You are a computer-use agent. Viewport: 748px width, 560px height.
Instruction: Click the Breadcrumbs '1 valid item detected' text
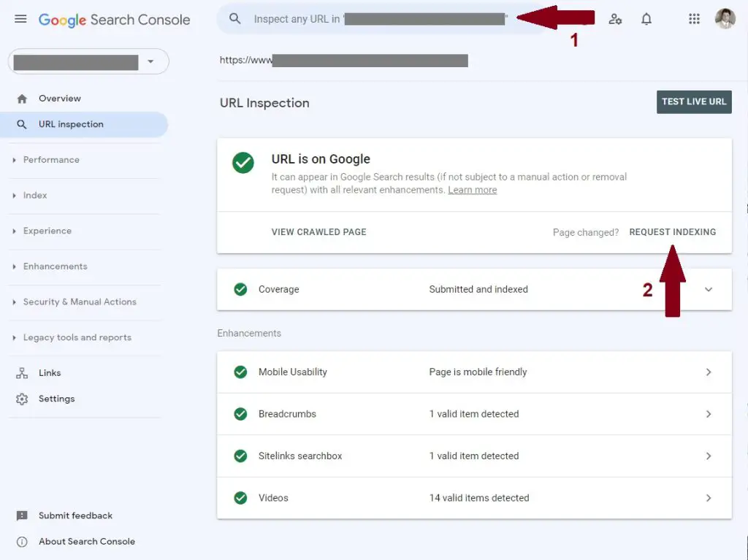tap(473, 414)
